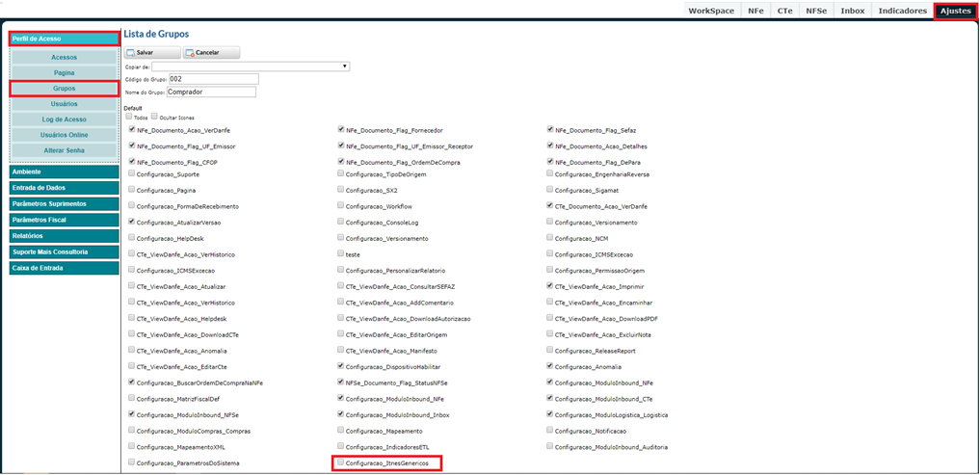The width and height of the screenshot is (980, 475).
Task: Switch to the WorkSpace tab
Action: [x=711, y=11]
